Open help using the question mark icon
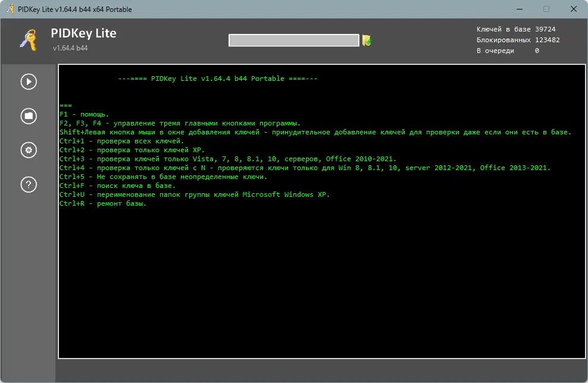This screenshot has width=588, height=383. tap(28, 185)
